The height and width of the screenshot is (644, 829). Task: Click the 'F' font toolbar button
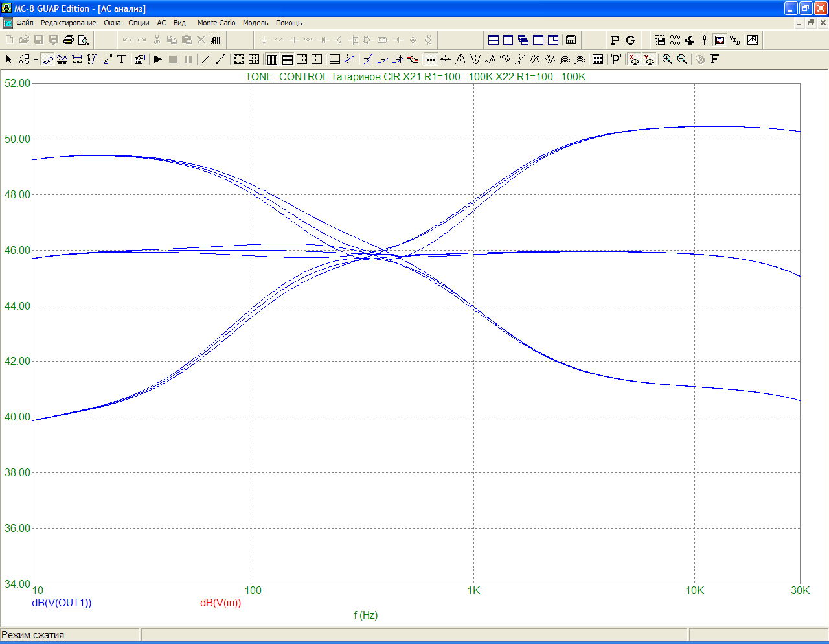click(x=714, y=59)
